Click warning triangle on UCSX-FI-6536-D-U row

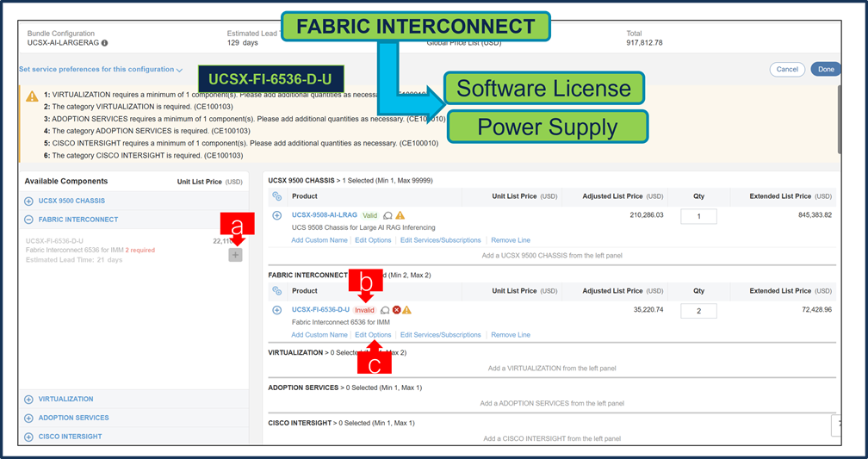point(406,310)
